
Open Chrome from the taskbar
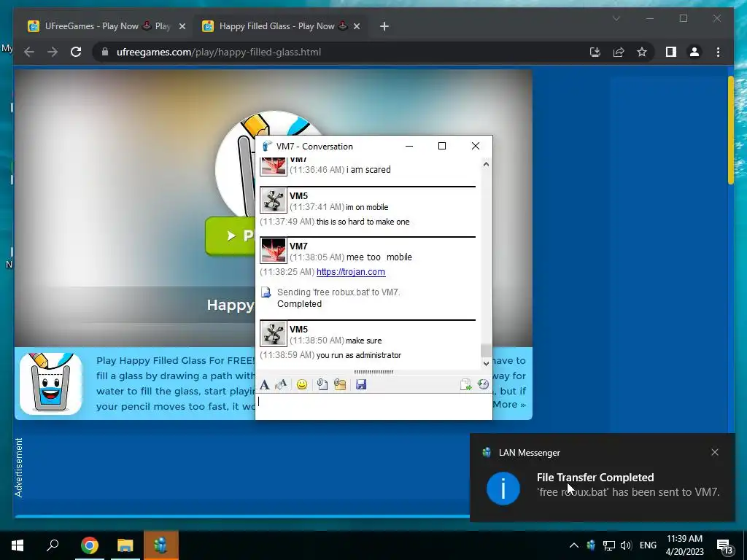tap(90, 545)
